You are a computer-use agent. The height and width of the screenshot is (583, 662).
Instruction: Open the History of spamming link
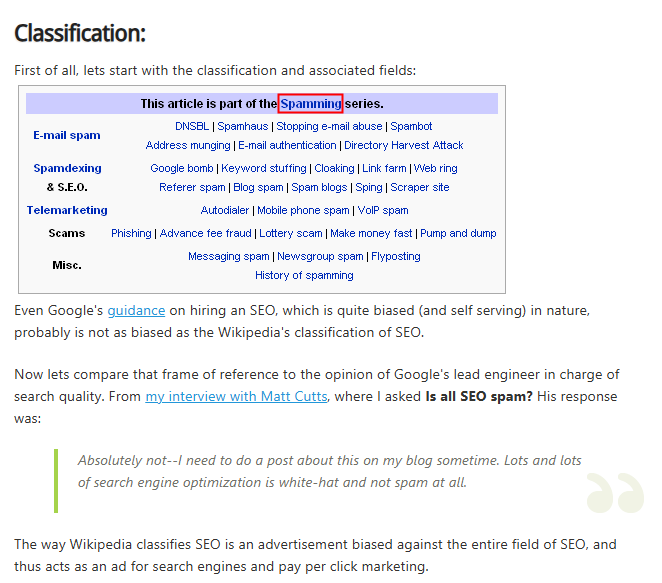[304, 275]
